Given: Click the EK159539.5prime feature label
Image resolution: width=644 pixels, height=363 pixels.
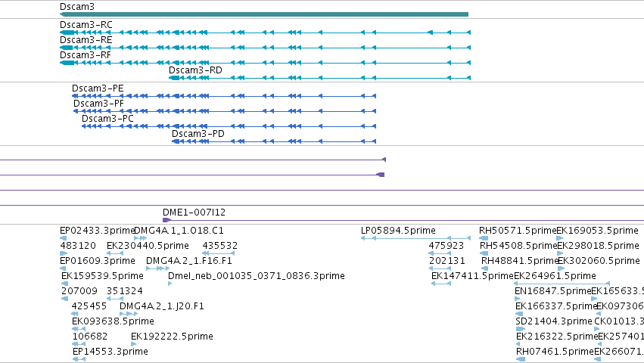Looking at the screenshot, I should coord(102,276).
